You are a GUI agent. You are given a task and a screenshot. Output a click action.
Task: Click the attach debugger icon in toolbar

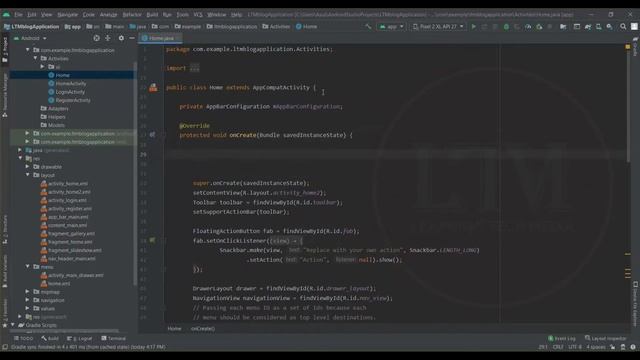[539, 27]
